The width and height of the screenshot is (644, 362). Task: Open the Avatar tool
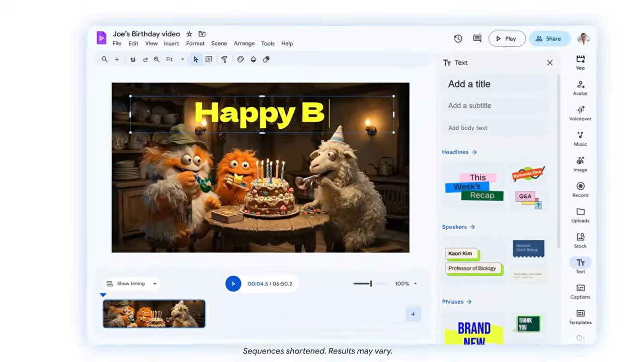[x=580, y=88]
